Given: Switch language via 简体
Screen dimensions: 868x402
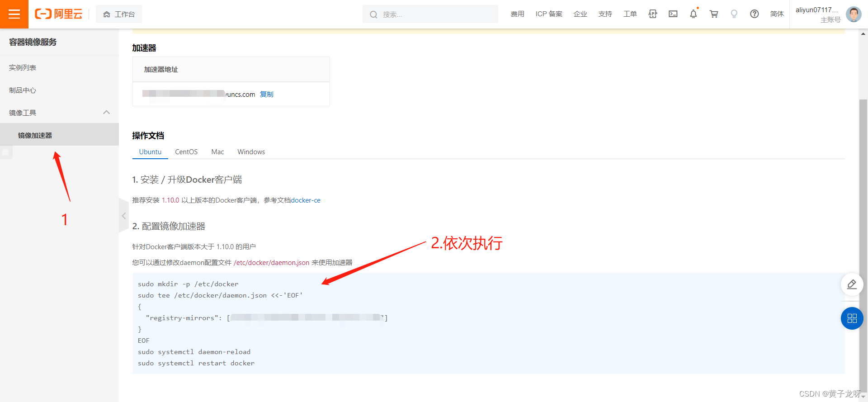Looking at the screenshot, I should click(777, 14).
